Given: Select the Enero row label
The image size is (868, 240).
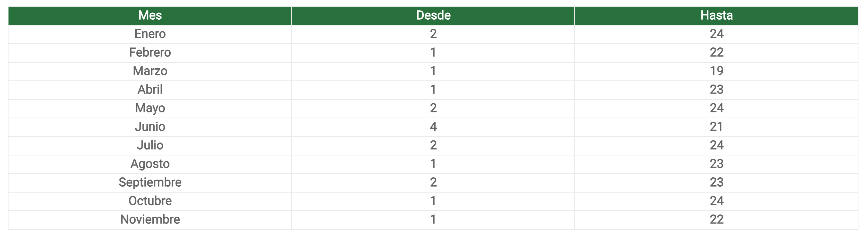Looking at the screenshot, I should coord(150,34).
